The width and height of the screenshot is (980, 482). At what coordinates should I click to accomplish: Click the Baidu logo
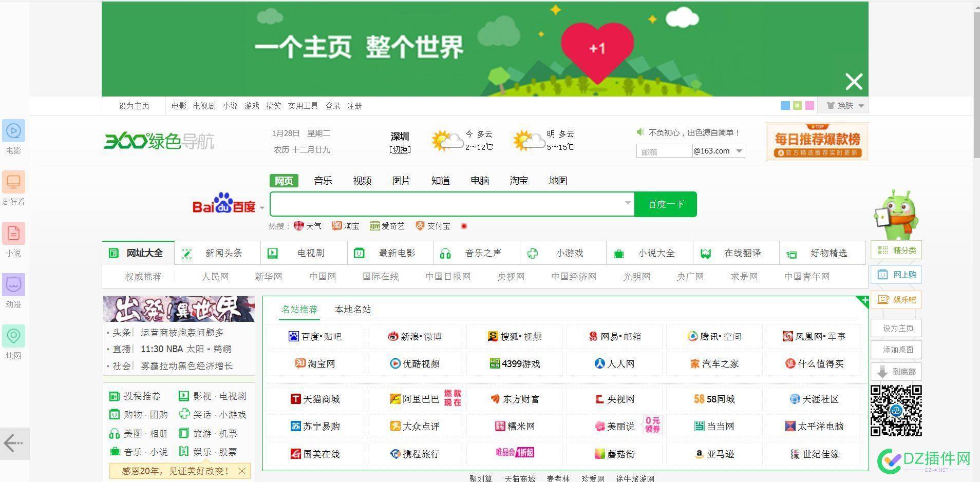tap(224, 204)
